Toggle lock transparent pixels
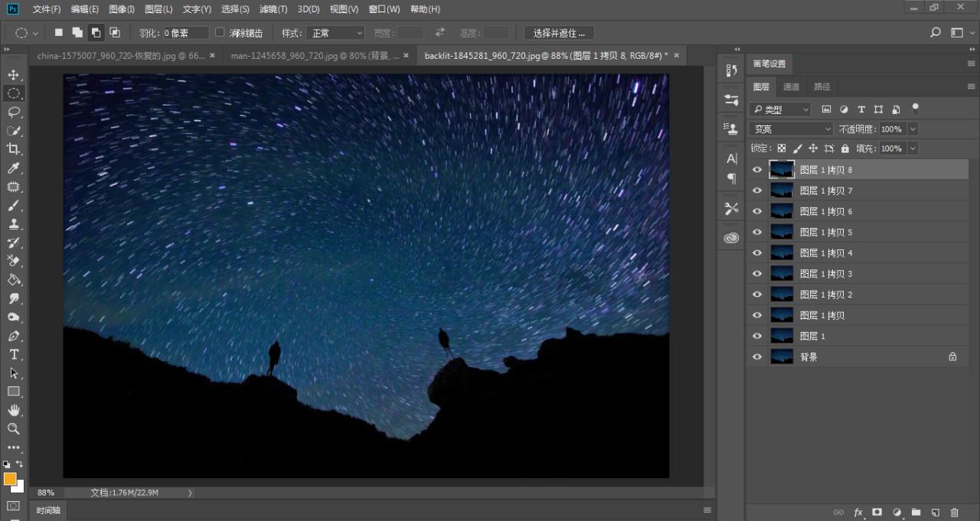This screenshot has height=521, width=980. pos(781,148)
